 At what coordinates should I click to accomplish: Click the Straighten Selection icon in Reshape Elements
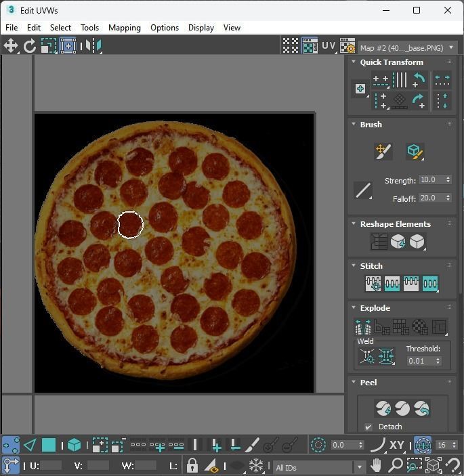coord(379,242)
